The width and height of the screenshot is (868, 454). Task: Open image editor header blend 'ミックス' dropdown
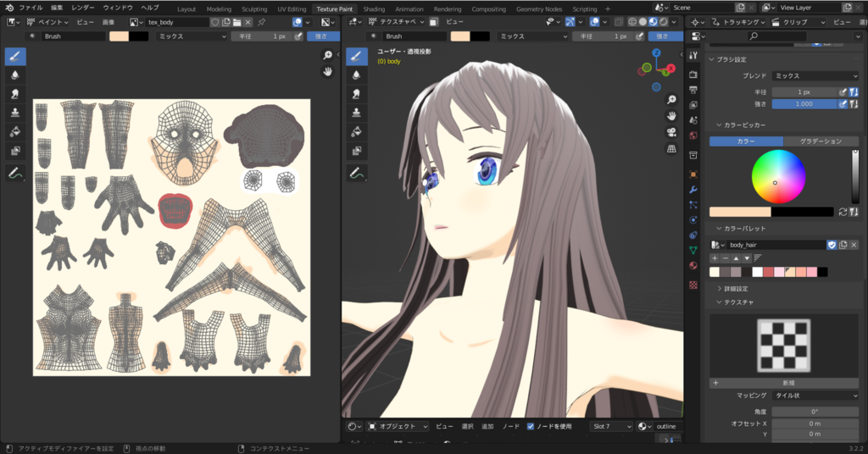click(192, 36)
